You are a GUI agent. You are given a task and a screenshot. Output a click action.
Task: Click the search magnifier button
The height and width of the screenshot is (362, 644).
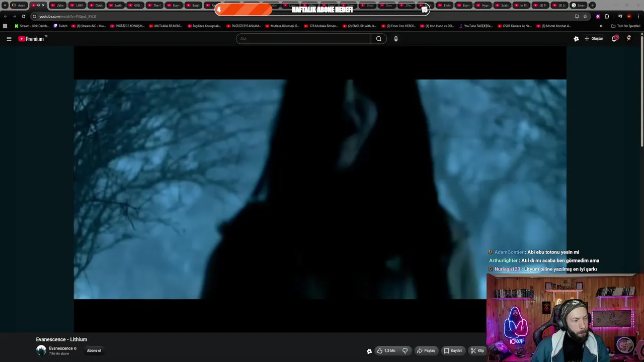click(379, 39)
